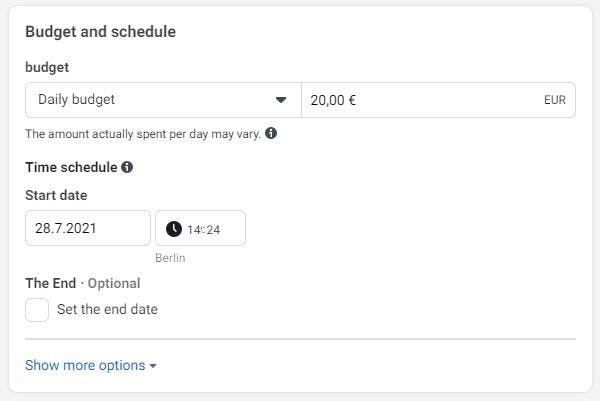
Task: Select the start date field showing 28.7.2021
Action: (x=88, y=228)
